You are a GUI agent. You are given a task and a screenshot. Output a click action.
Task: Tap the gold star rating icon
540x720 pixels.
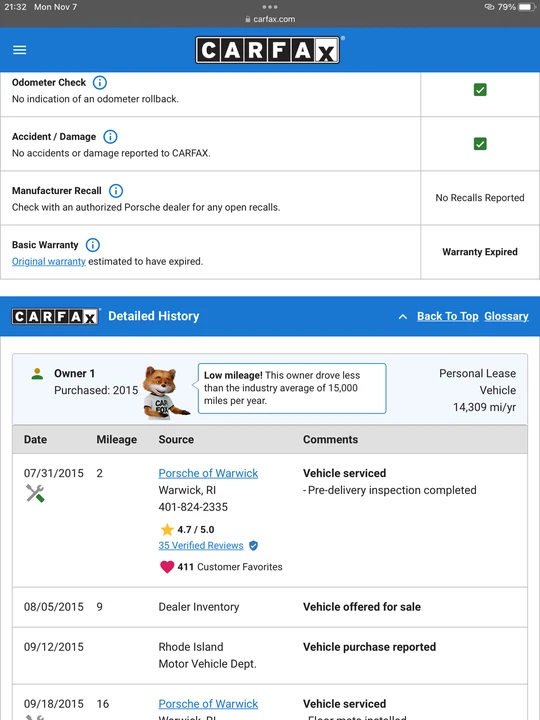[167, 529]
